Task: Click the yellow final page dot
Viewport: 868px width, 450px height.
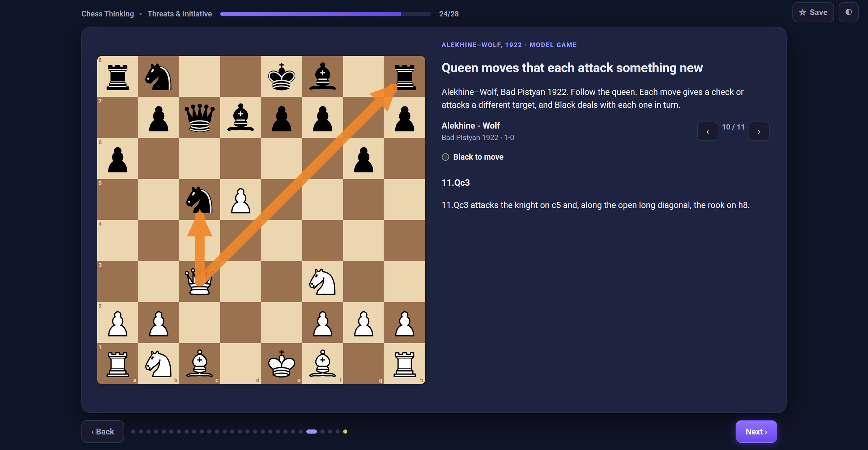Action: point(345,432)
